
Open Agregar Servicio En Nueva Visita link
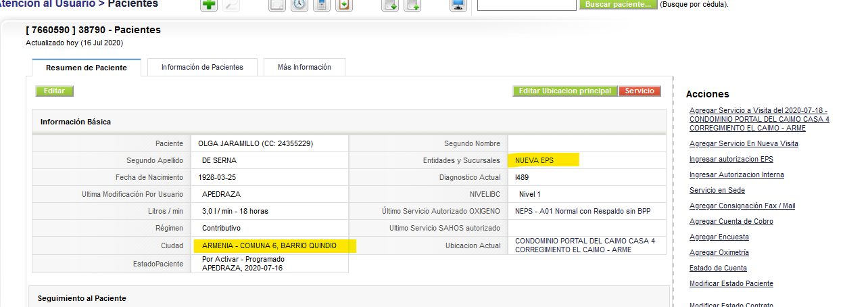tap(744, 143)
